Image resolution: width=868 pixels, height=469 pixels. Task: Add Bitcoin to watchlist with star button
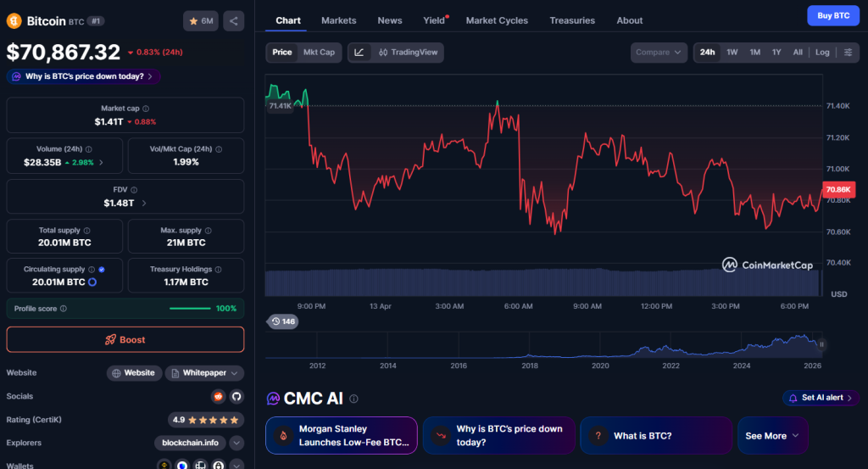coord(200,20)
